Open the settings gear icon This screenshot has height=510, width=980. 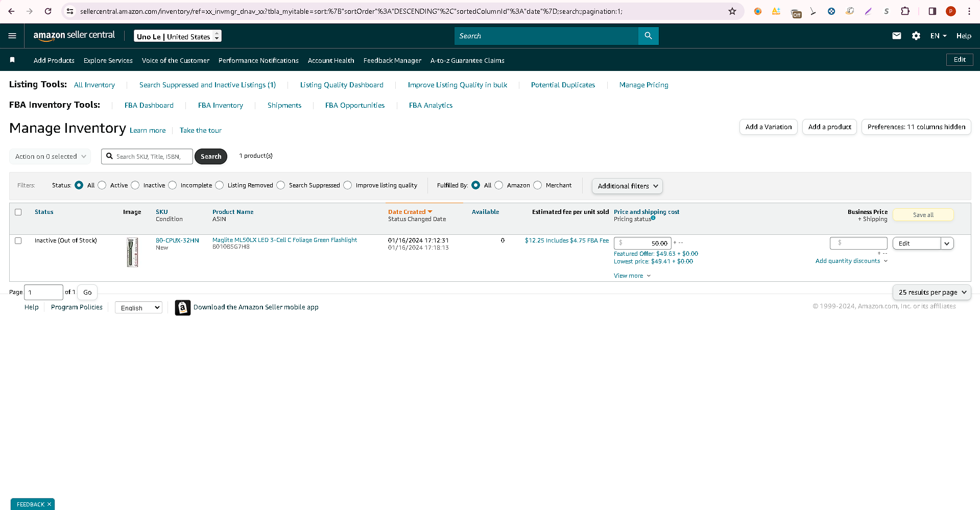coord(916,36)
